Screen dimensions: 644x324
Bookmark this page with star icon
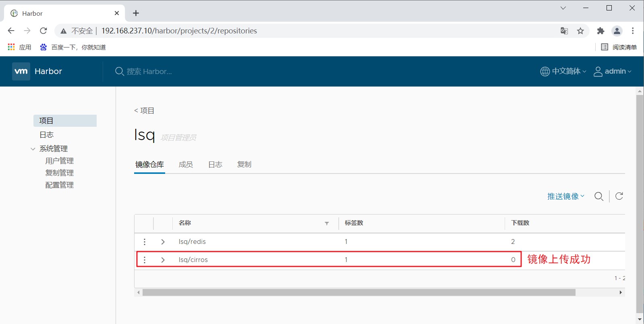(580, 31)
